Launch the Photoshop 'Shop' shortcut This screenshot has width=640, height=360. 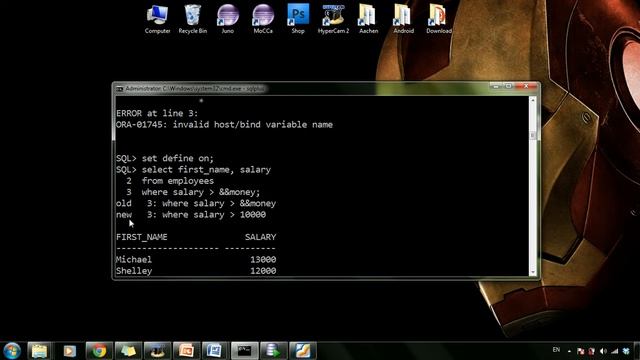[298, 19]
